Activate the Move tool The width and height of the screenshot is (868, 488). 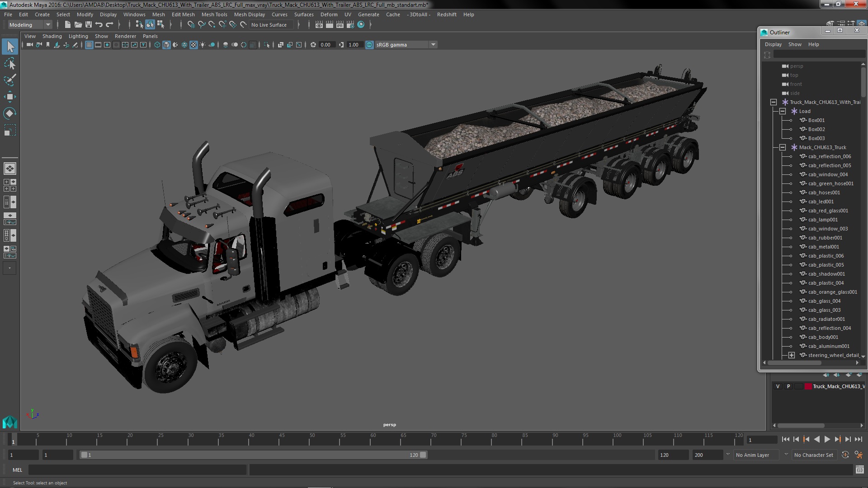(10, 97)
